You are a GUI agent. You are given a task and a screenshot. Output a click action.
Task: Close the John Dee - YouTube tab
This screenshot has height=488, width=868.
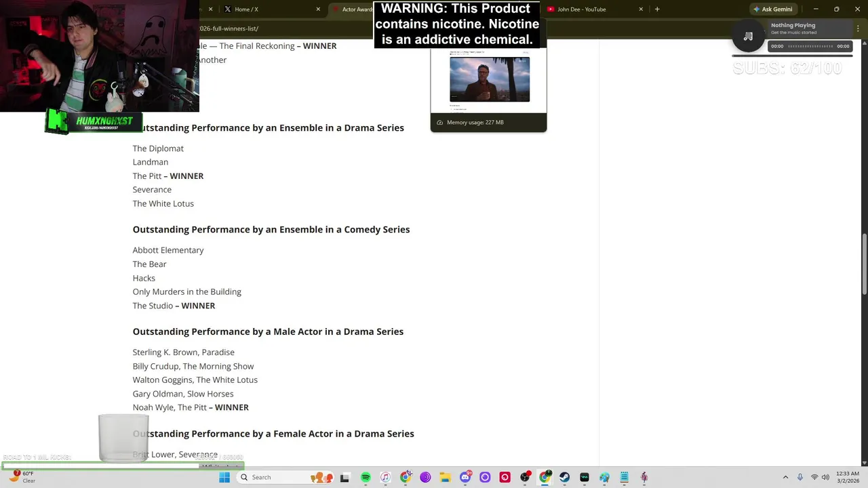[641, 9]
